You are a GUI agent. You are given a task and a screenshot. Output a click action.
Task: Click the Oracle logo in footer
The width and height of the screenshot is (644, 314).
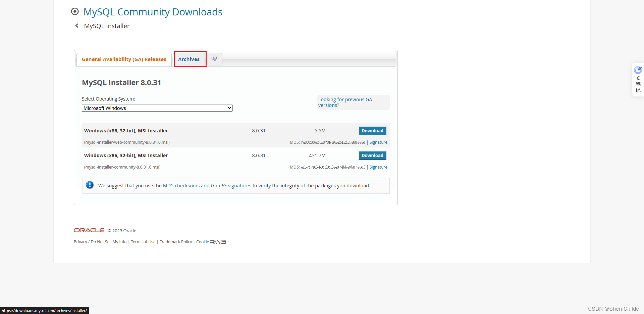pyautogui.click(x=89, y=230)
